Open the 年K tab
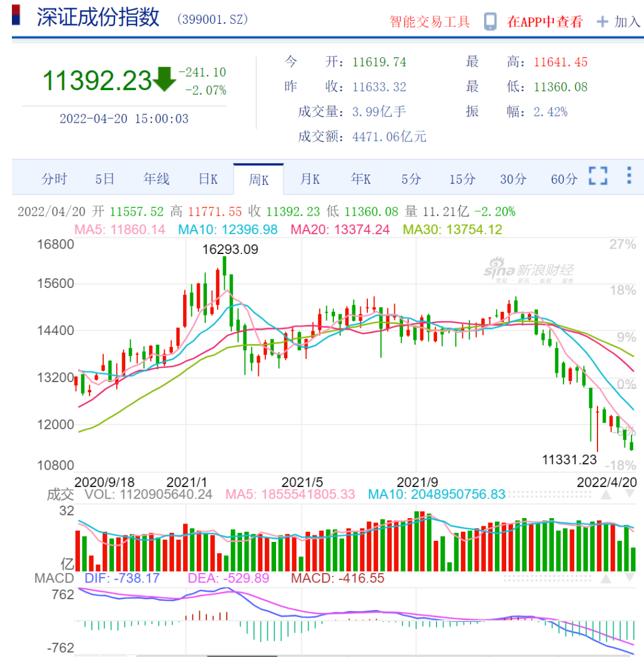Viewport: 644px width, 657px height. [x=361, y=179]
